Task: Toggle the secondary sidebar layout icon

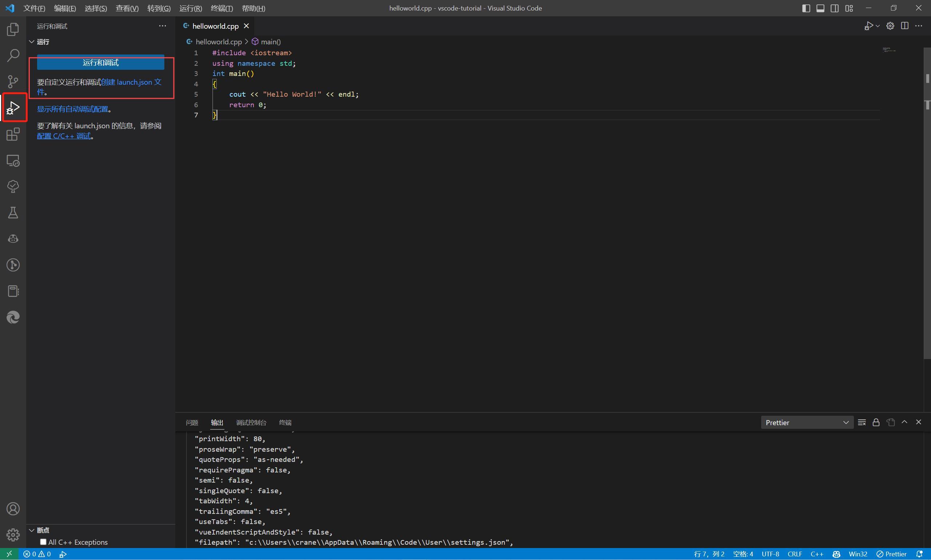Action: (834, 8)
